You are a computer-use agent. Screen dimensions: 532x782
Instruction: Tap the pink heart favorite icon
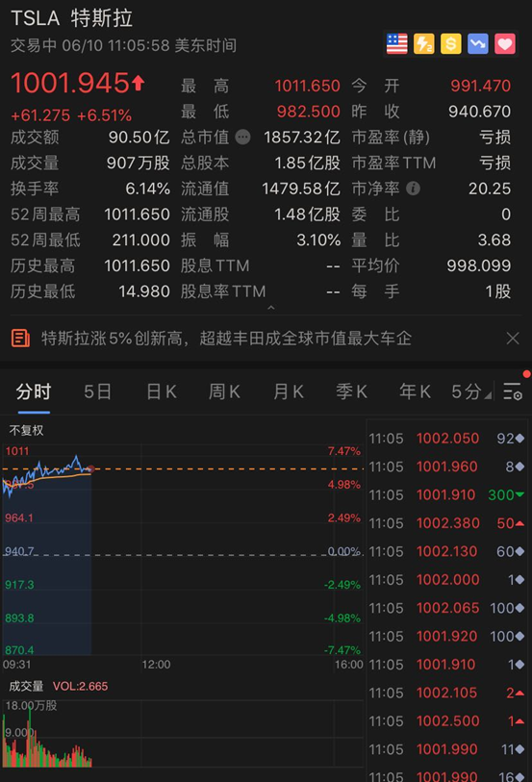(x=504, y=44)
